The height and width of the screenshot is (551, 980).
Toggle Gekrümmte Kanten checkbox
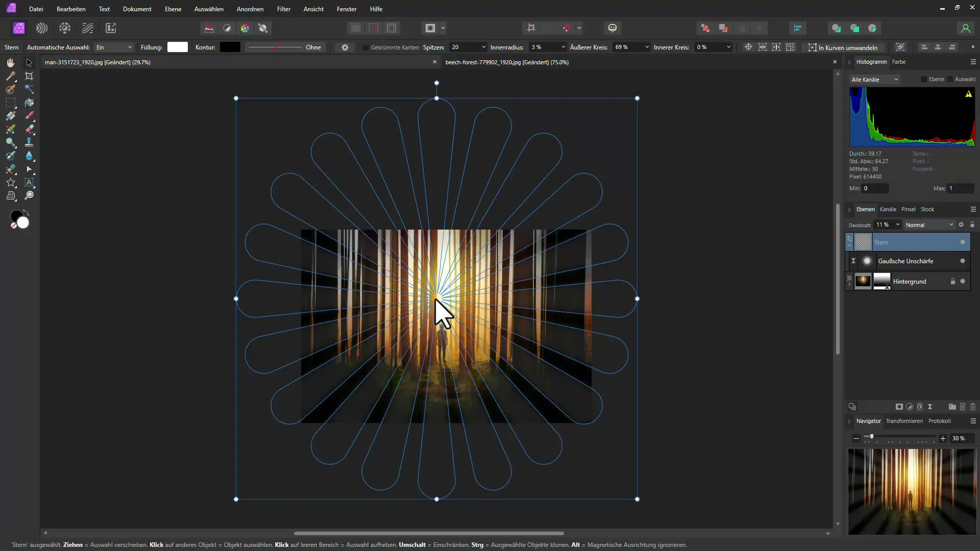click(x=366, y=47)
